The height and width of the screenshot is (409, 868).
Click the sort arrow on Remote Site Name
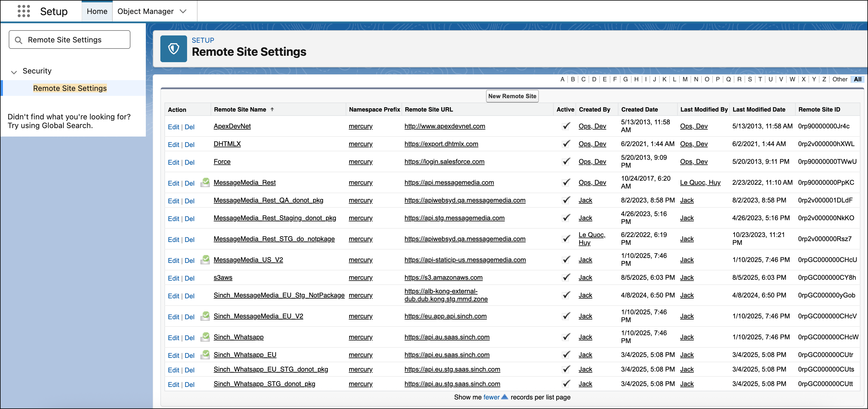(272, 109)
